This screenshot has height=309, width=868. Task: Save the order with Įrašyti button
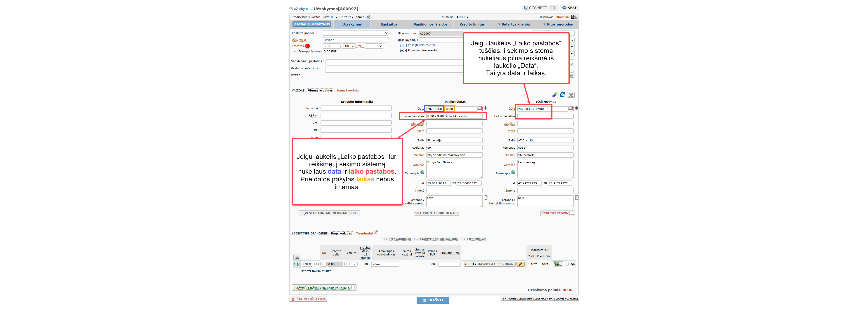coord(433,301)
